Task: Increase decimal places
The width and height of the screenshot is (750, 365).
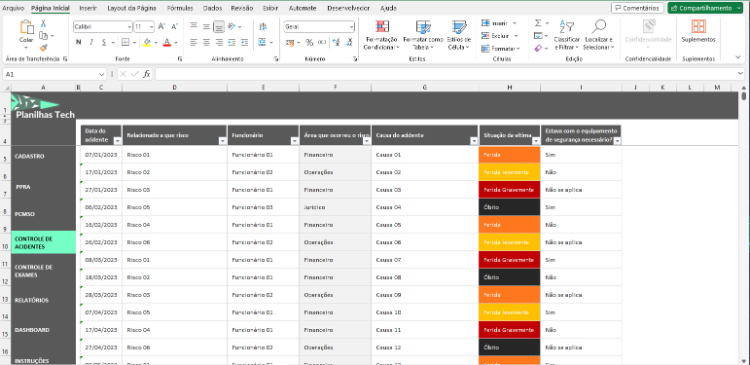Action: click(336, 43)
